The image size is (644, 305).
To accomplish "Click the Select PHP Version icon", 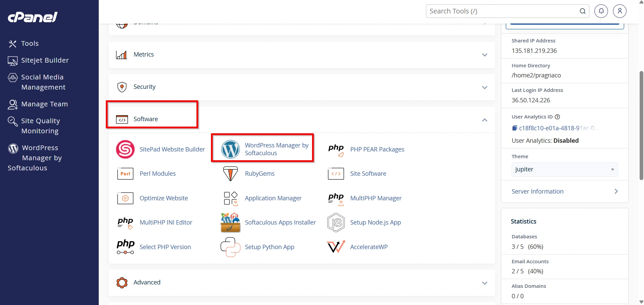I will pyautogui.click(x=125, y=247).
